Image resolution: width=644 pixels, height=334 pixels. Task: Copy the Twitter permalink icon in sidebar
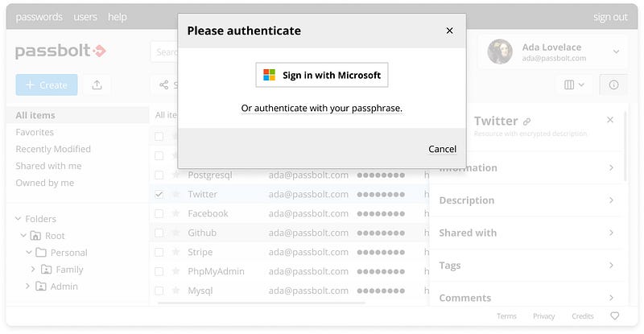pyautogui.click(x=527, y=122)
